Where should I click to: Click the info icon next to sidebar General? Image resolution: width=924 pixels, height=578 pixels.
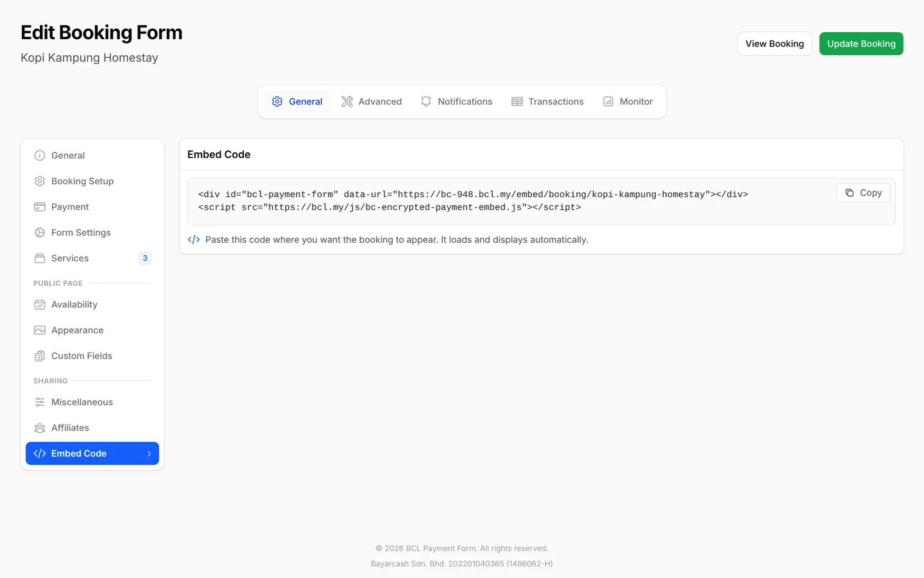[40, 155]
